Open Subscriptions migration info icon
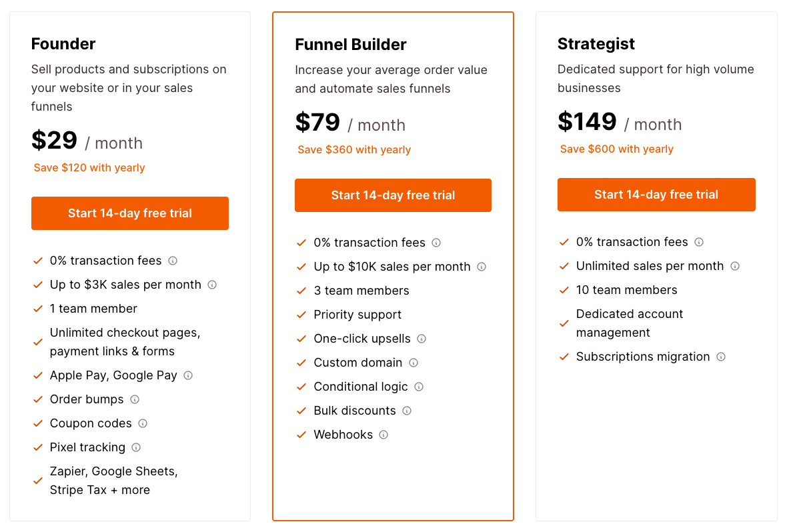Viewport: 789px width, 532px height. pos(721,357)
